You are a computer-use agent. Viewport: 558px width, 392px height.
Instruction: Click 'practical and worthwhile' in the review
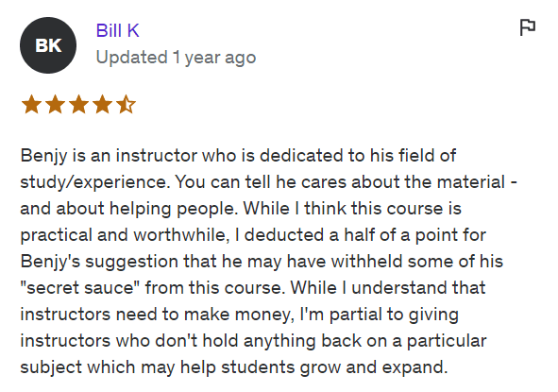[x=125, y=235]
